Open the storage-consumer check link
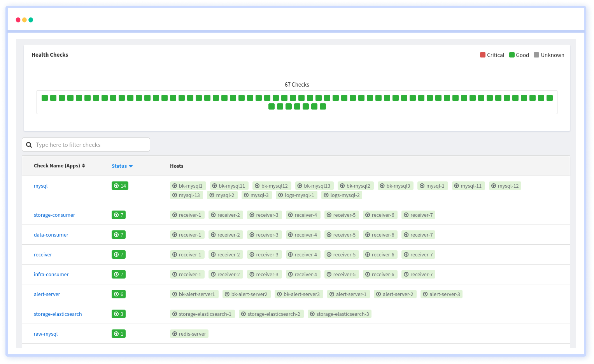Image resolution: width=594 pixels, height=364 pixels. tap(54, 215)
